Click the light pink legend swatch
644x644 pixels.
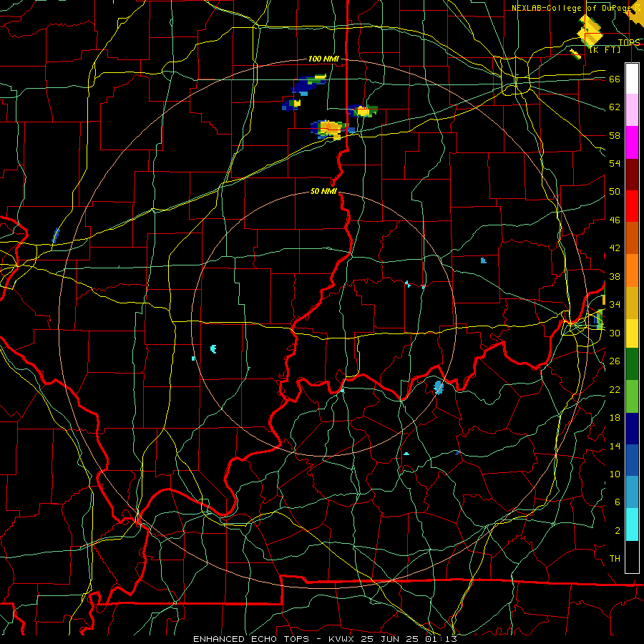(x=632, y=110)
